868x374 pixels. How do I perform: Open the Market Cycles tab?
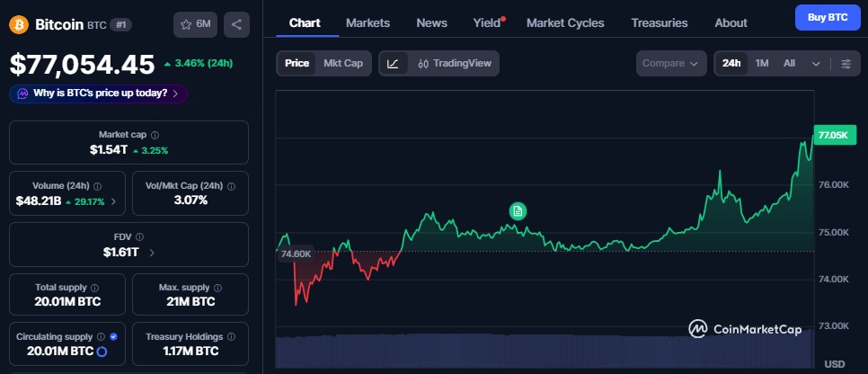(565, 22)
